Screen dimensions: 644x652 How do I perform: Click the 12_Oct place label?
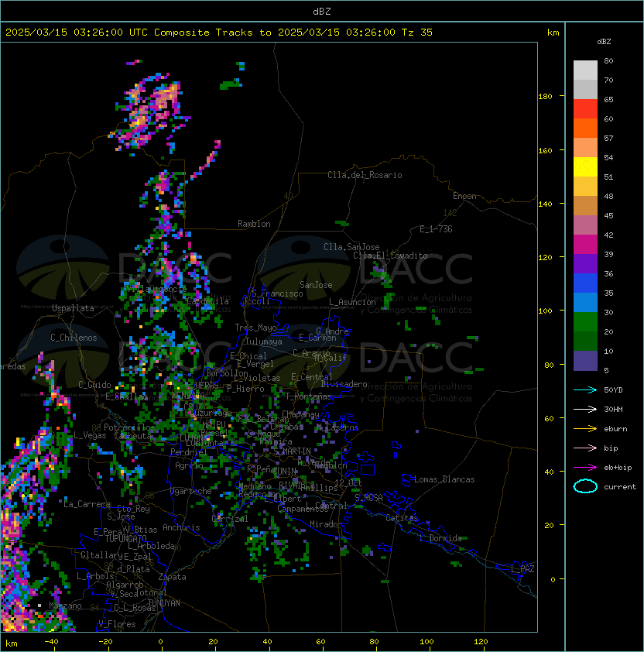click(x=348, y=483)
